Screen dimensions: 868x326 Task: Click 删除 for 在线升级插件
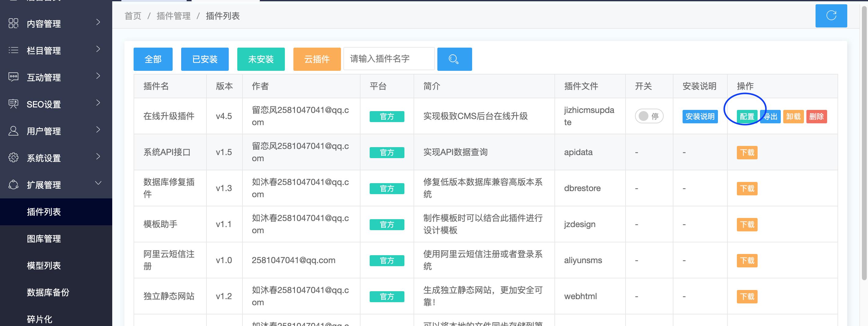coord(817,116)
